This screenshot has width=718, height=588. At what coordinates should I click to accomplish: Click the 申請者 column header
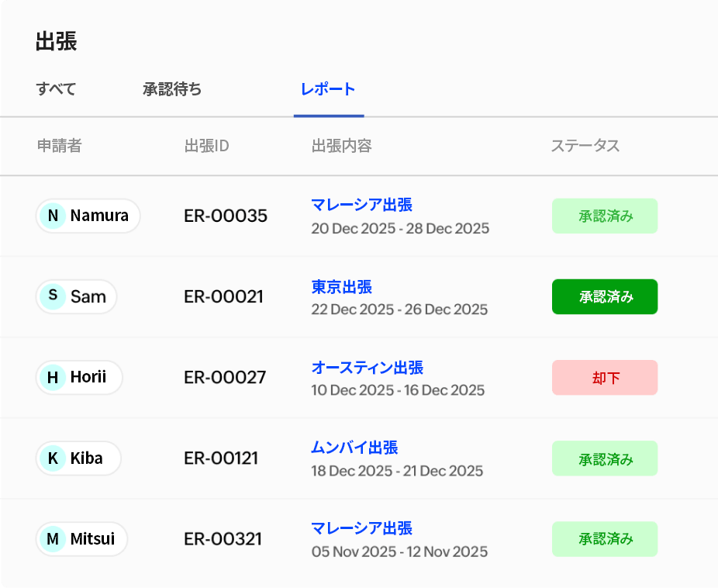pyautogui.click(x=57, y=146)
